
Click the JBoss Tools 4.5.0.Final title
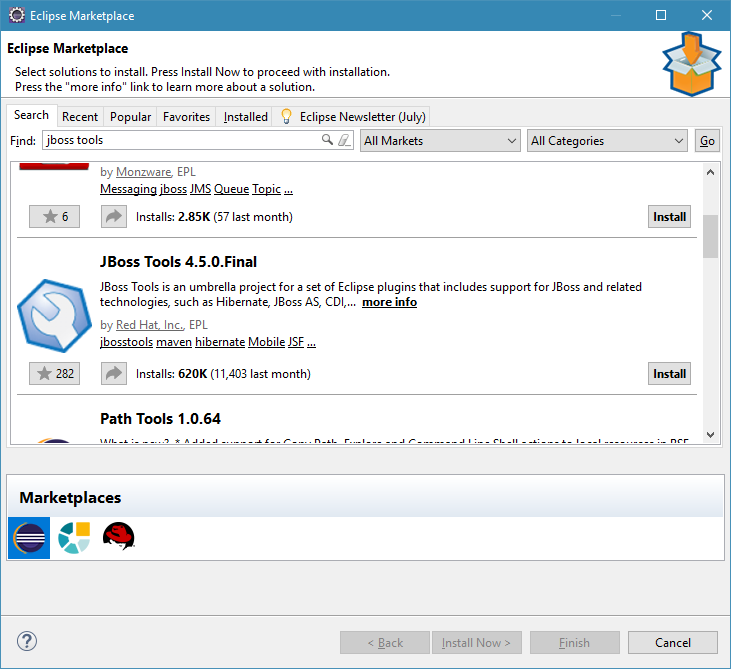click(x=178, y=262)
